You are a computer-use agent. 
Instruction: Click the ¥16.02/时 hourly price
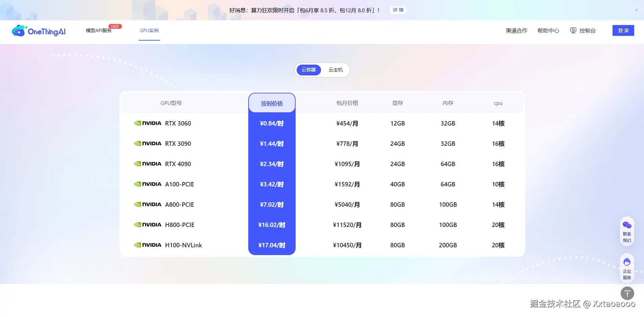[272, 225]
